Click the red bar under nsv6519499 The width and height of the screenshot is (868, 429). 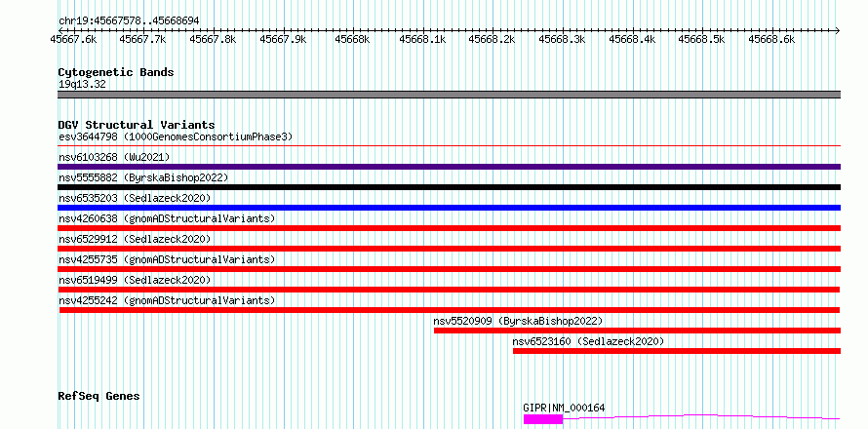(x=449, y=290)
